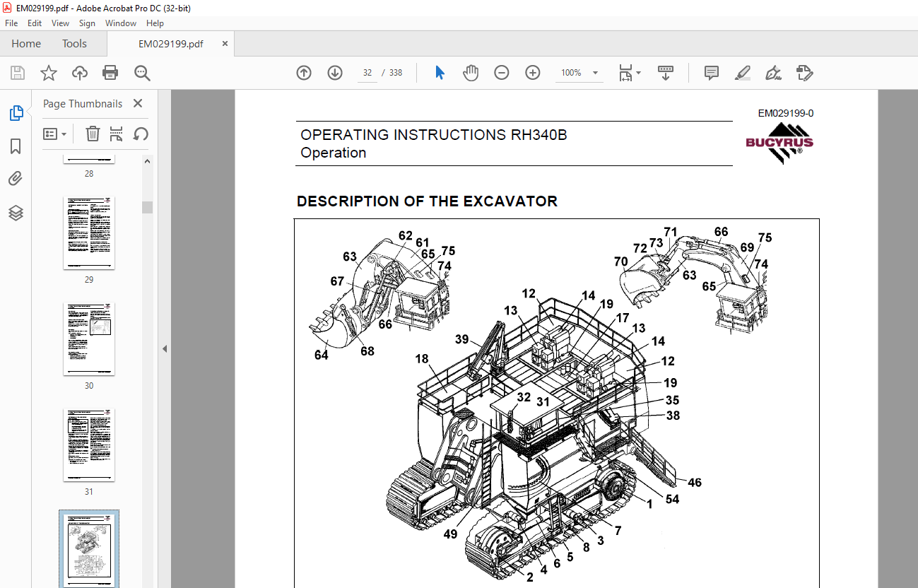The image size is (918, 588).
Task: Open the Window menu
Action: pyautogui.click(x=121, y=23)
